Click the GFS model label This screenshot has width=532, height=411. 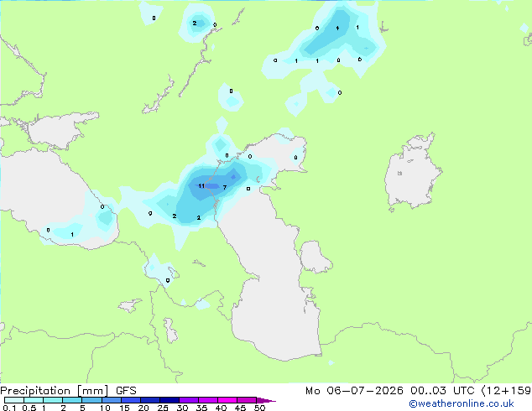(126, 391)
